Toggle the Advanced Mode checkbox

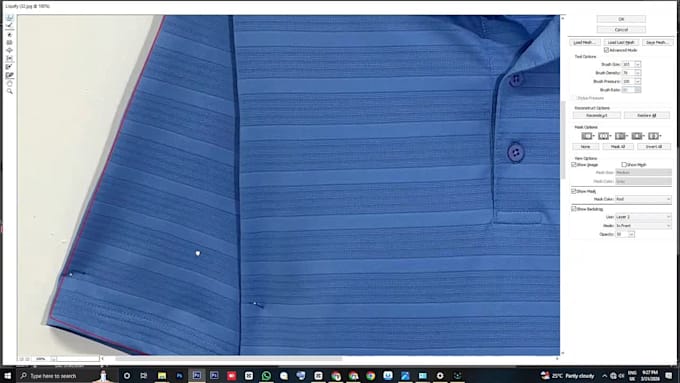[x=606, y=50]
